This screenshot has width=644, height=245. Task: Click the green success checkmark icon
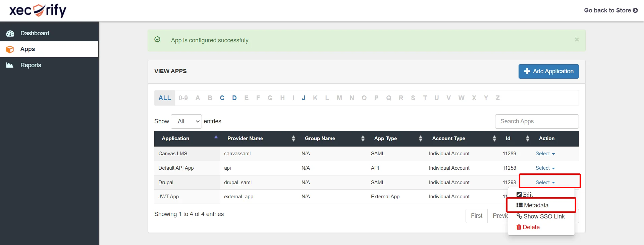pos(157,40)
